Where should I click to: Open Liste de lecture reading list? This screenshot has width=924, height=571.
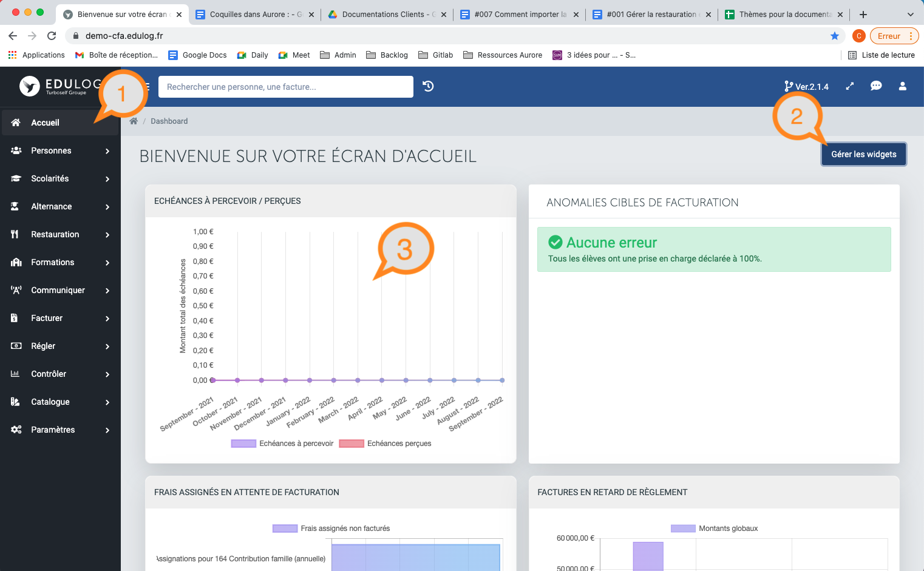coord(881,55)
